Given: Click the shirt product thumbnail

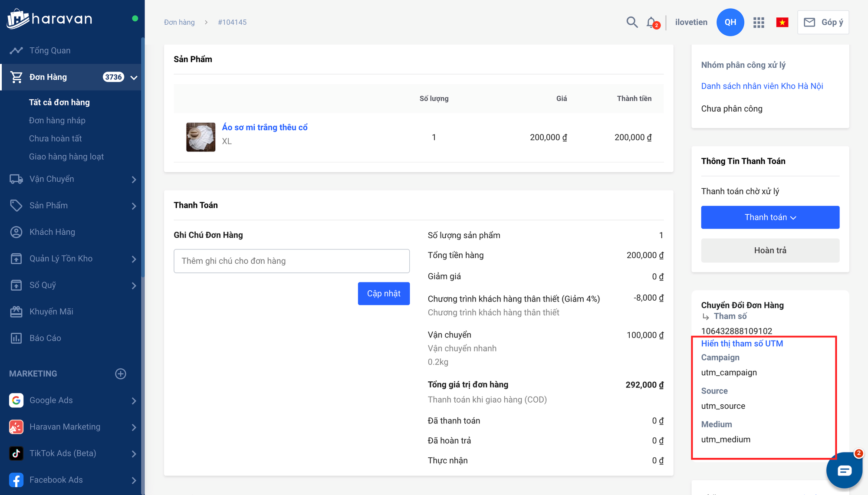Looking at the screenshot, I should click(201, 137).
